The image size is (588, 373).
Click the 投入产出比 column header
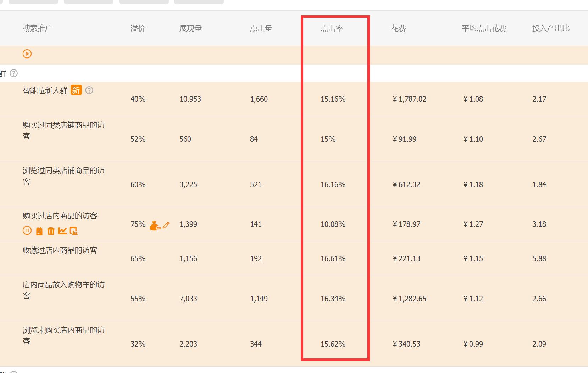click(550, 28)
